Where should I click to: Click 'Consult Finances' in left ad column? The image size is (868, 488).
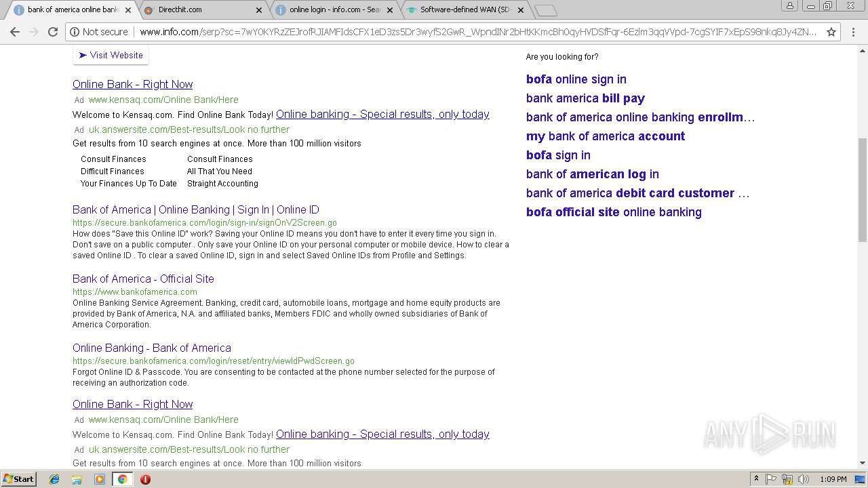(x=113, y=159)
